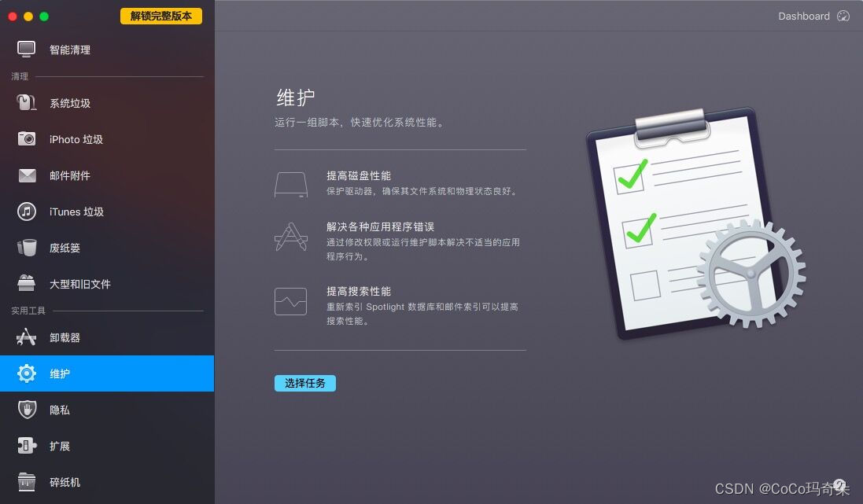Open Dashboard gauge icon

(843, 16)
